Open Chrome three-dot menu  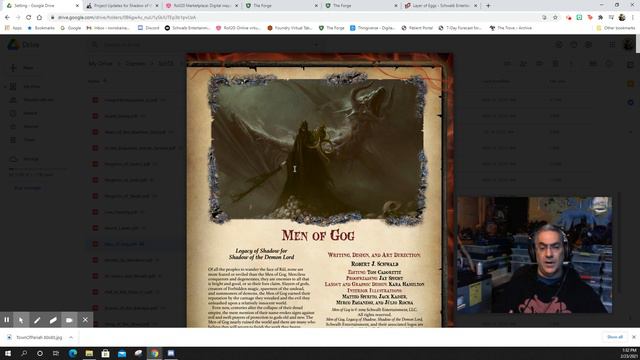point(633,18)
